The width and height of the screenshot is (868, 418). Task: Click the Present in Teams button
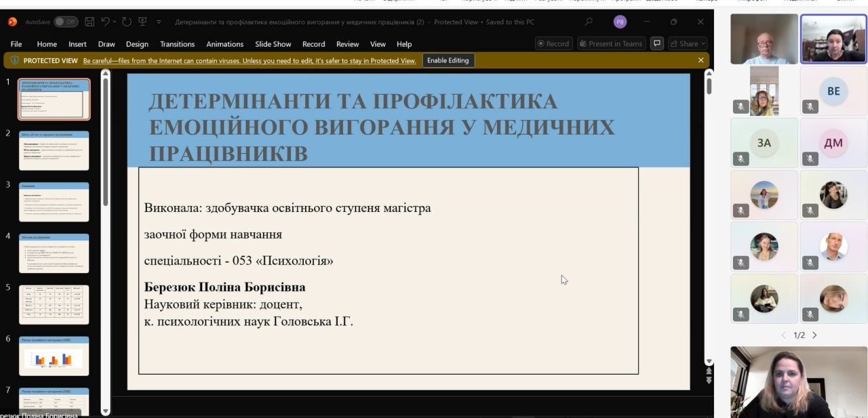click(610, 43)
